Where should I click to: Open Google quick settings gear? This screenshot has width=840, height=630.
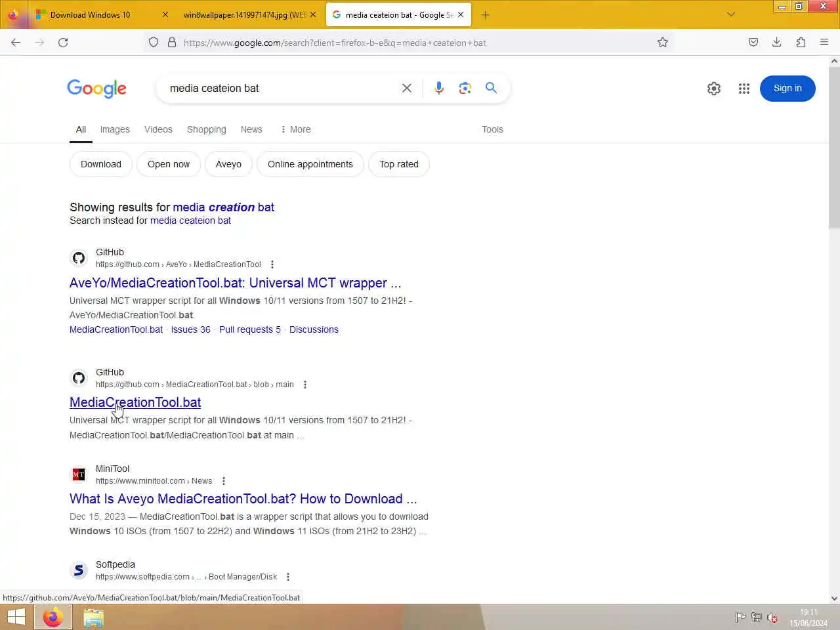click(714, 89)
